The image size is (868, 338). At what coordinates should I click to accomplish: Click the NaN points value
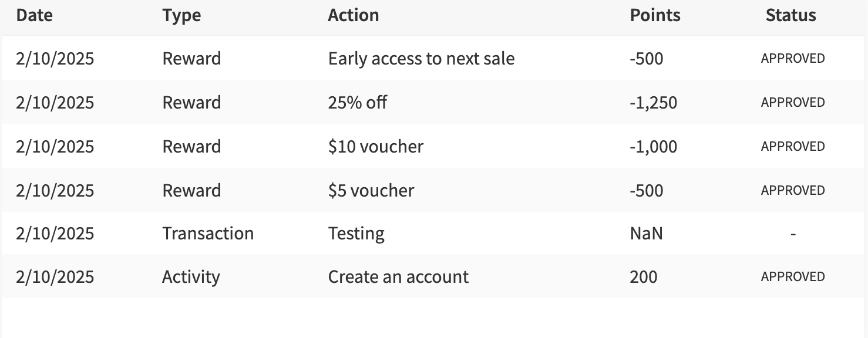[x=646, y=234]
